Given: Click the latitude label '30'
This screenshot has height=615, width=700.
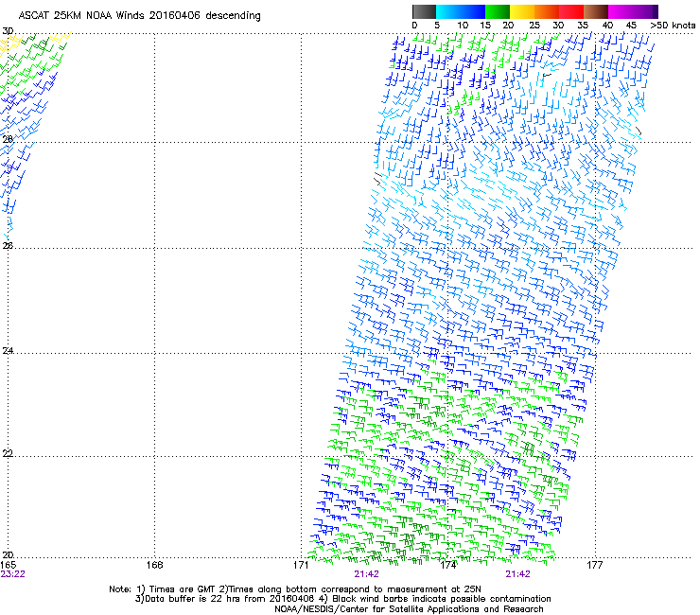Looking at the screenshot, I should click(8, 31).
